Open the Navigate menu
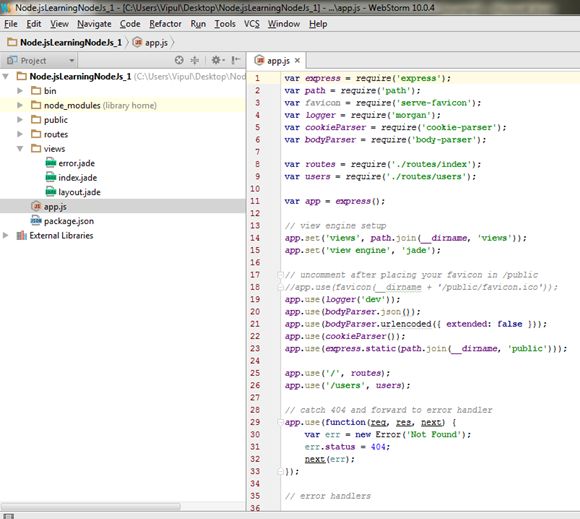This screenshot has height=519, width=580. coord(94,24)
